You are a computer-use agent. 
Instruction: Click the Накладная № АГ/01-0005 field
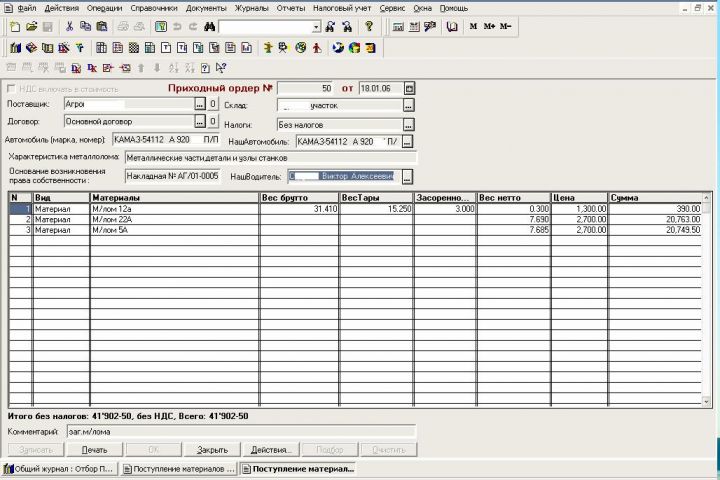[x=172, y=176]
